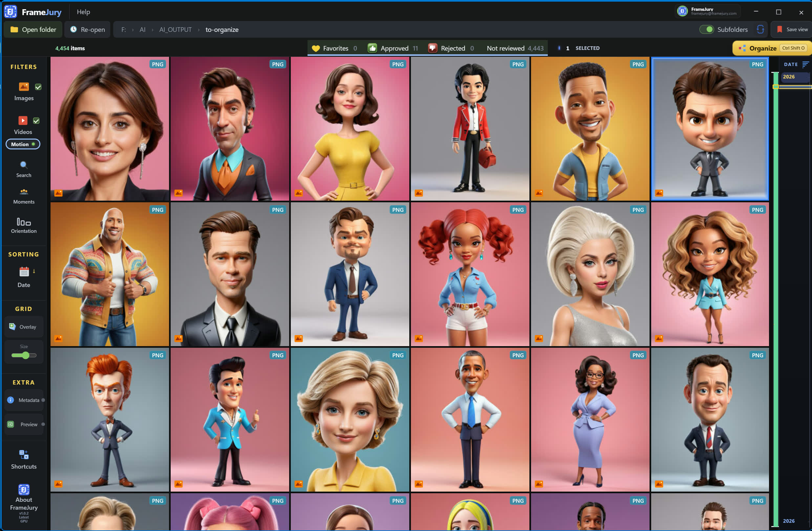Click the Images filter icon
The image size is (812, 531).
pos(24,87)
